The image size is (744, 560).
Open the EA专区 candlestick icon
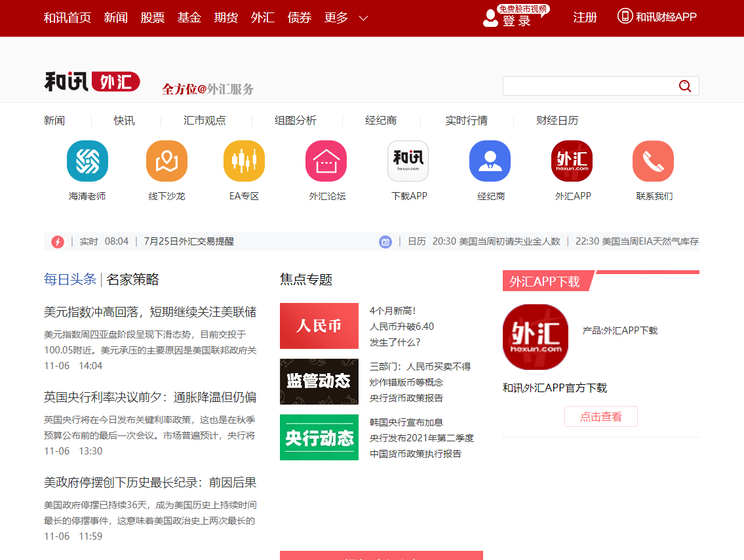pos(244,161)
